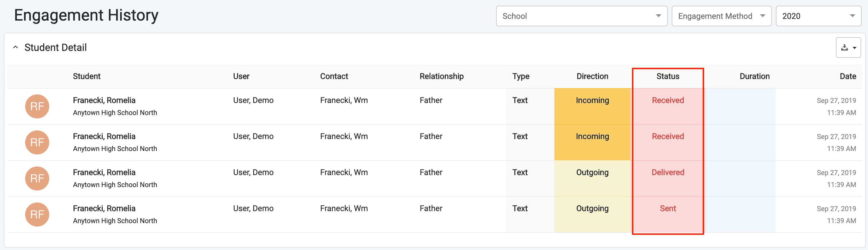
Task: Click 'Franecki, Wm' in the Sent row
Action: pos(344,209)
